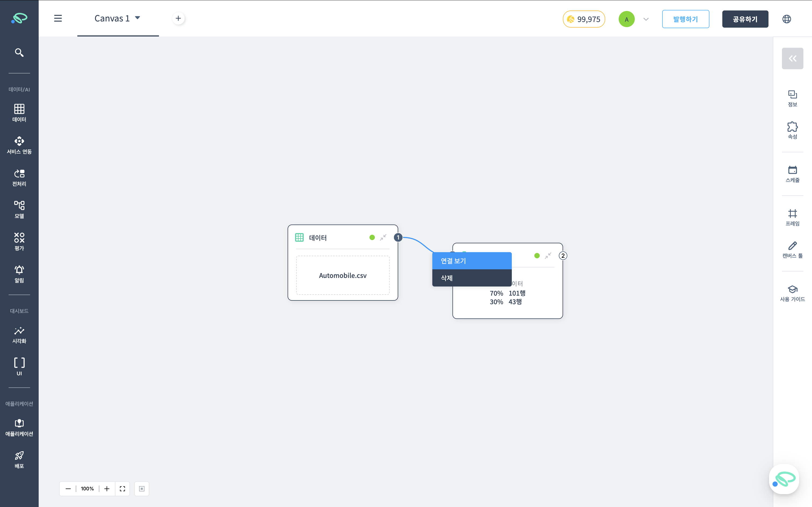
Task: Click the 공유하기 share button
Action: coord(745,19)
